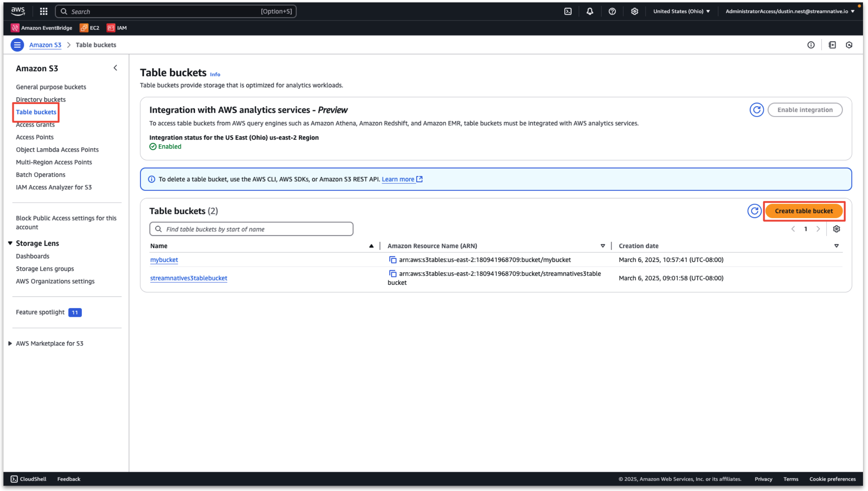
Task: Refresh the table buckets list
Action: (x=754, y=211)
